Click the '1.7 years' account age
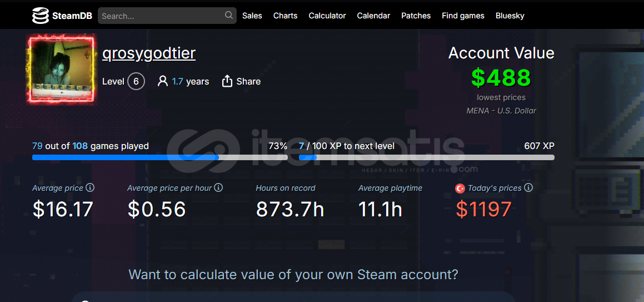 (x=191, y=81)
